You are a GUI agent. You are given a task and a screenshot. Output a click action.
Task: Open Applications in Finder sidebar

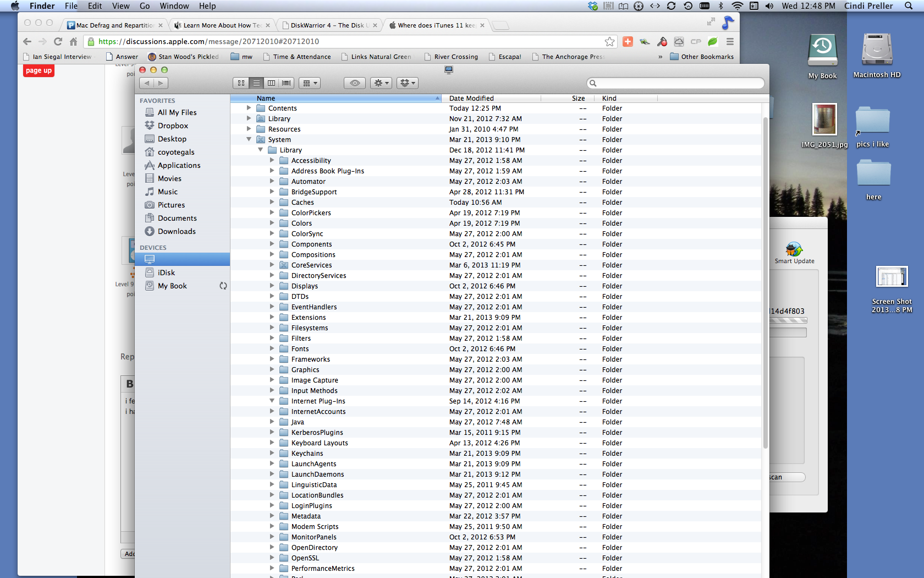[x=179, y=165]
